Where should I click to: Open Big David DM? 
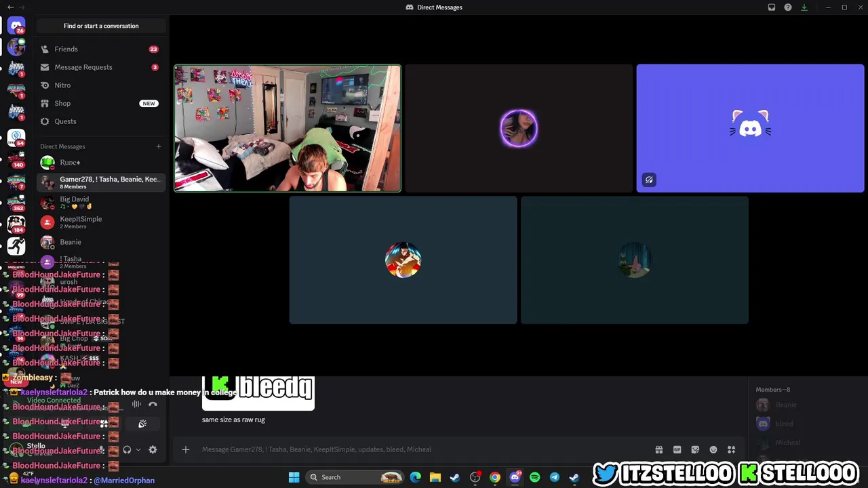pyautogui.click(x=101, y=202)
